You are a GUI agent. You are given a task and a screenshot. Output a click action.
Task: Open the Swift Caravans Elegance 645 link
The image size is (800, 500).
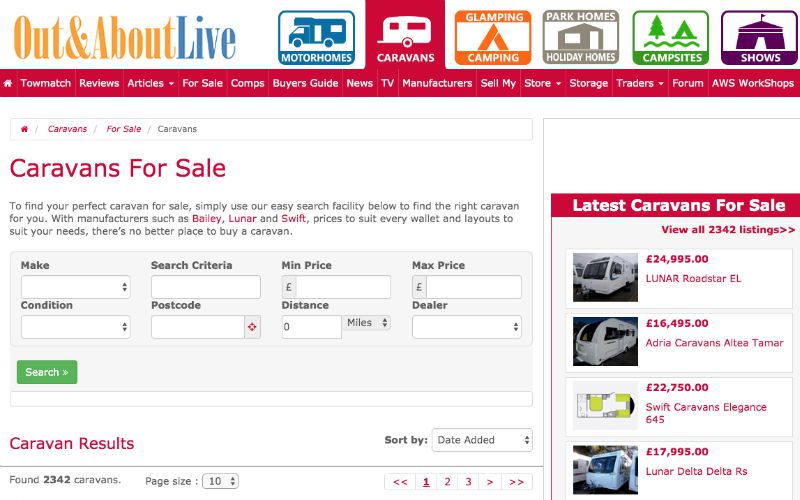[706, 413]
